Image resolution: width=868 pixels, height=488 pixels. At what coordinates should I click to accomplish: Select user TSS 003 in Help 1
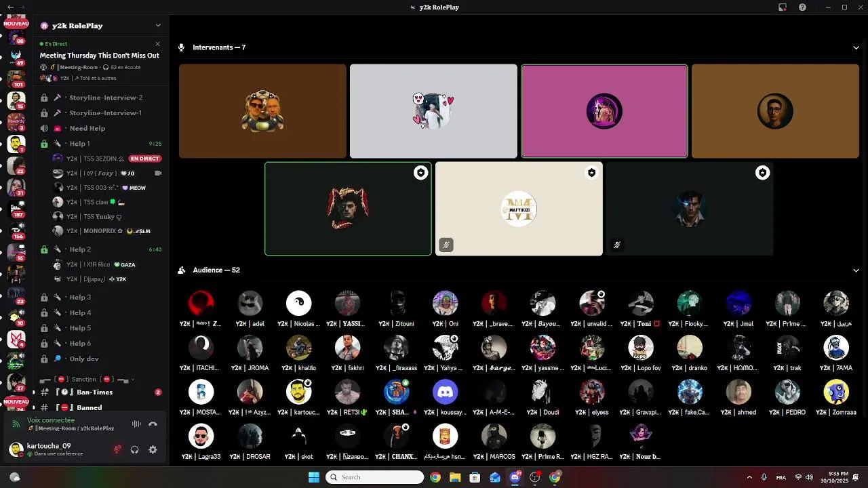107,188
